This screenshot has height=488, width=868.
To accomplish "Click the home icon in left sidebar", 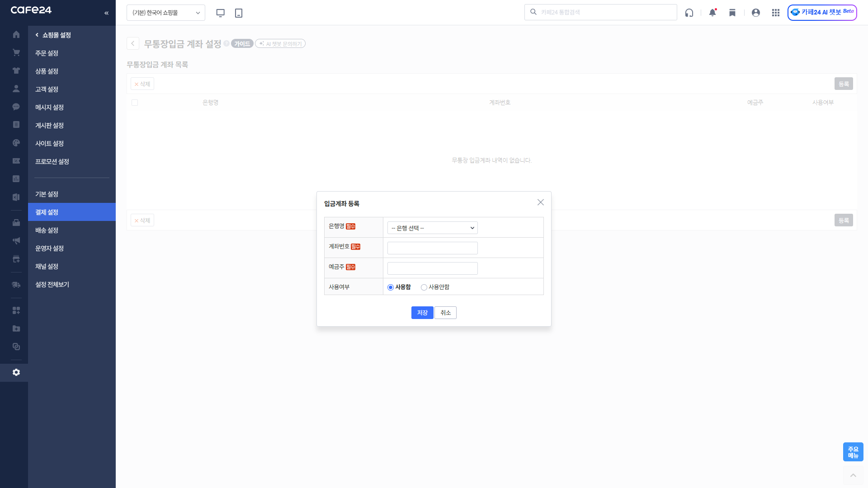I will 16,34.
